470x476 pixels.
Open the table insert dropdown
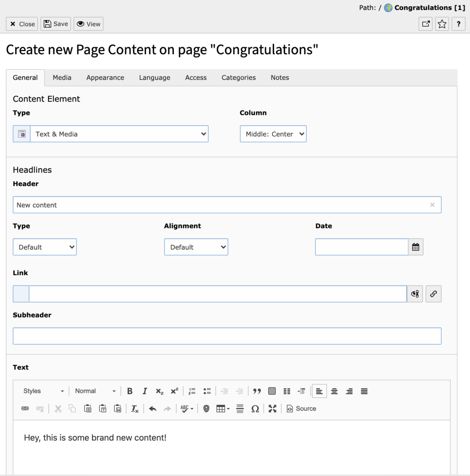click(223, 408)
